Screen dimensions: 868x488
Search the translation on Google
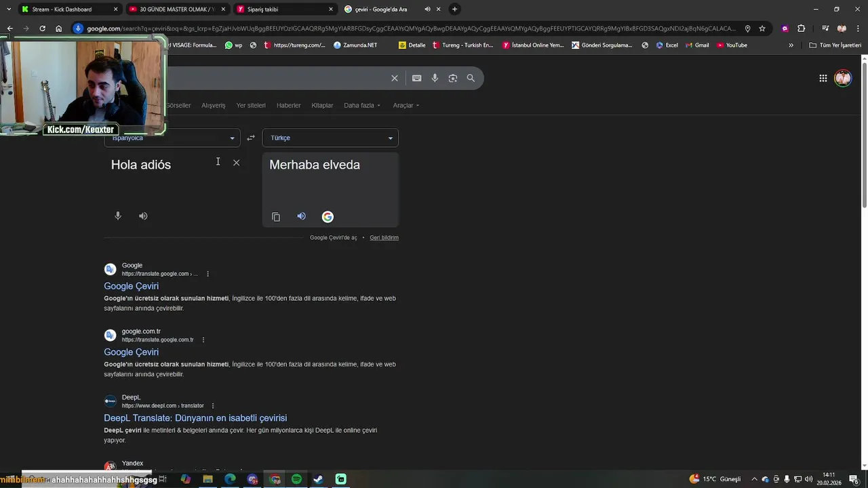point(328,217)
